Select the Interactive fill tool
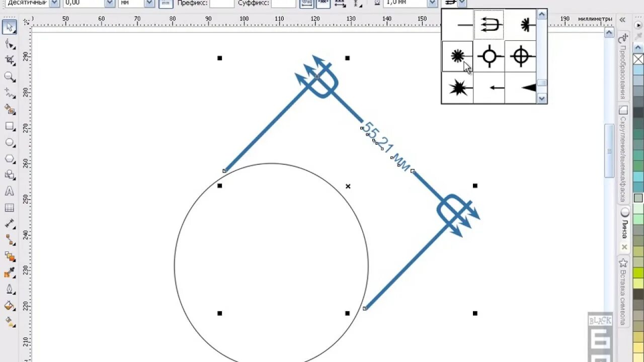This screenshot has width=644, height=362. coord(9,322)
